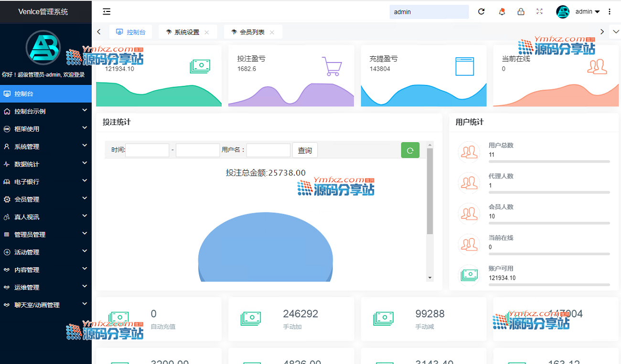Image resolution: width=621 pixels, height=364 pixels.
Task: Open the vertical three-dot more menu
Action: coord(610,11)
